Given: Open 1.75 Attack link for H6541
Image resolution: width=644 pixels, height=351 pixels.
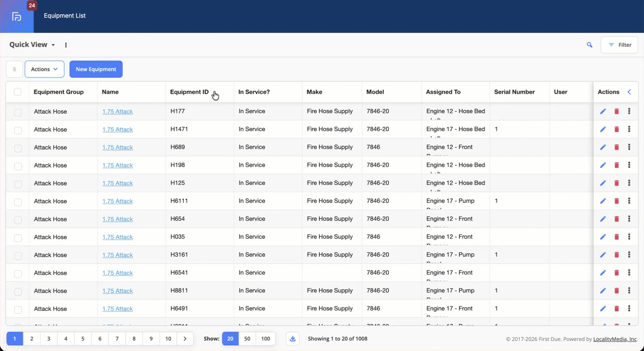Looking at the screenshot, I should 117,273.
